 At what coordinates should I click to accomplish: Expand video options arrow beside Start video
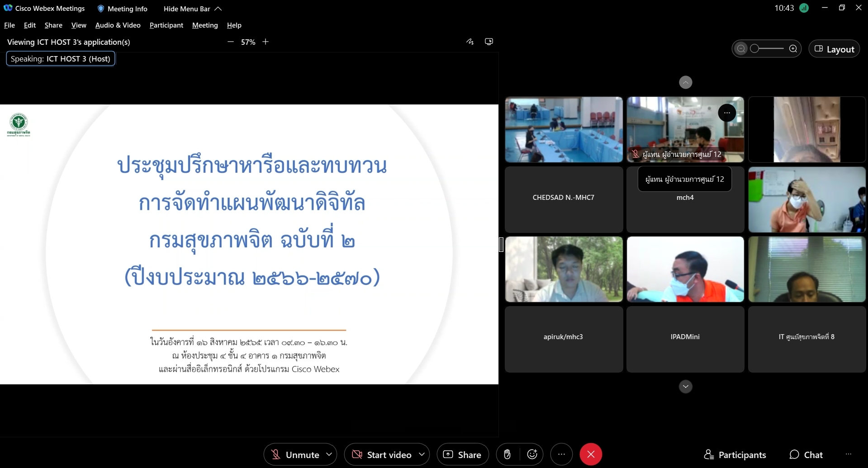pos(422,454)
